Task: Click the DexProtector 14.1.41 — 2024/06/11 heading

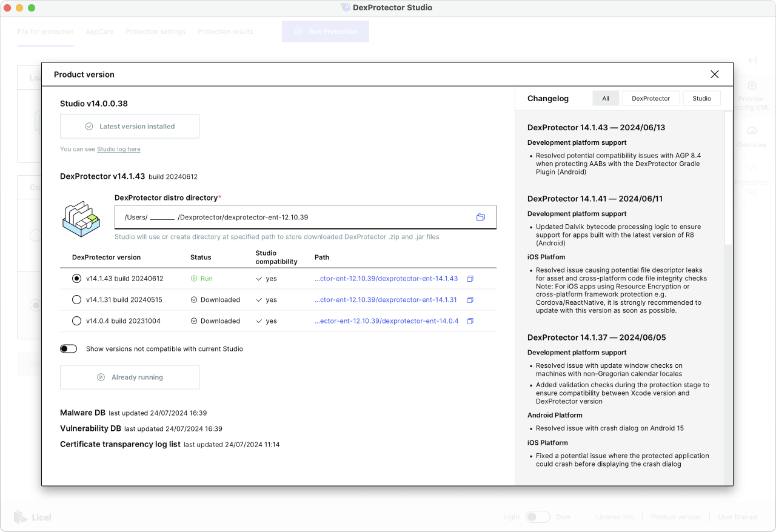Action: (x=596, y=199)
